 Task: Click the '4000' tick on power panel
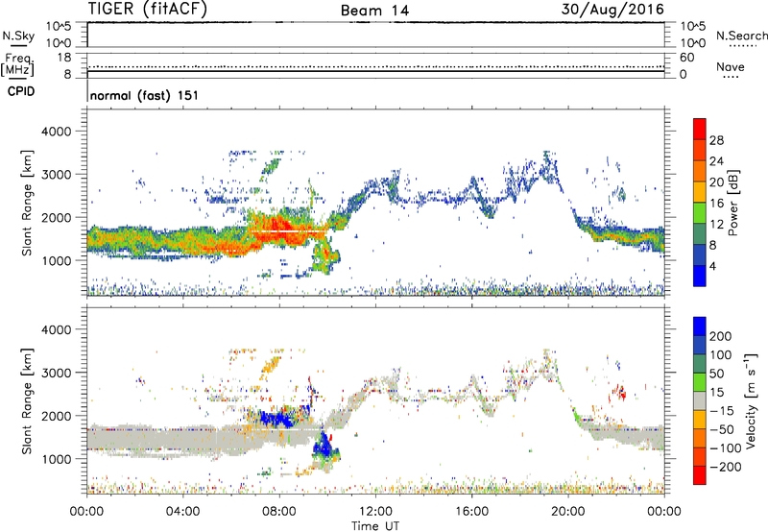[x=57, y=132]
